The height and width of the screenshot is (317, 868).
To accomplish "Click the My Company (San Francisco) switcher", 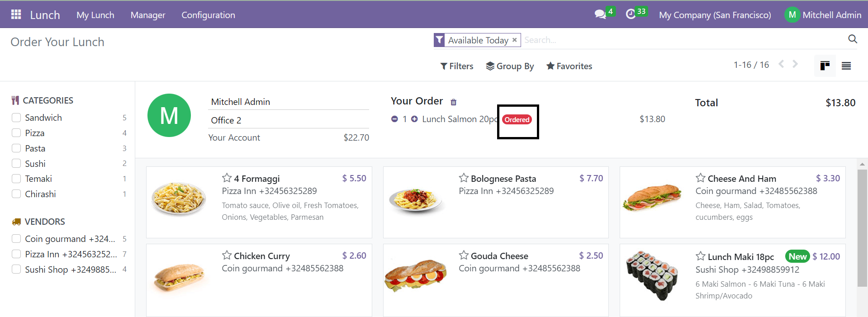I will pos(715,15).
